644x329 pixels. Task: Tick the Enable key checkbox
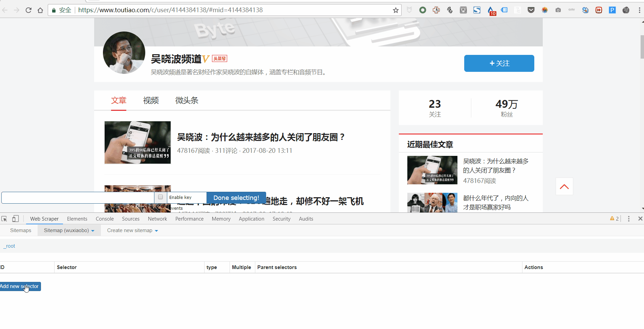160,197
